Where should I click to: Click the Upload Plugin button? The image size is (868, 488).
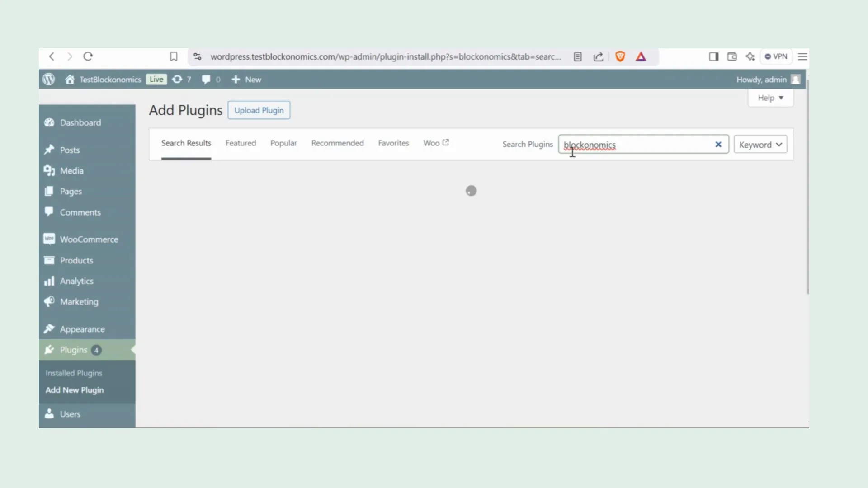pos(259,110)
